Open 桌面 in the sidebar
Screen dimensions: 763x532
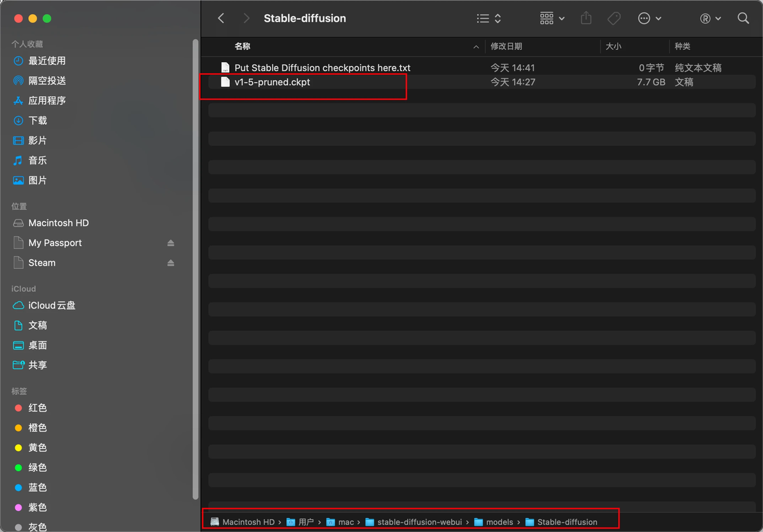tap(38, 346)
